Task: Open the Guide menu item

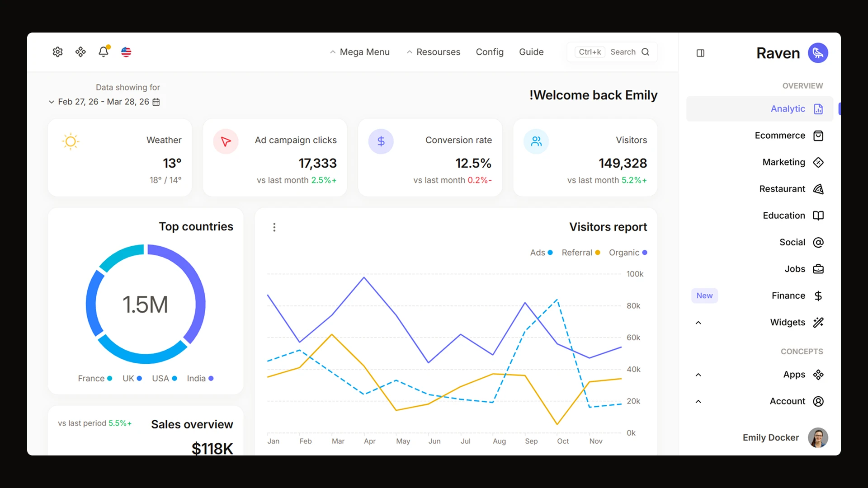Action: tap(531, 52)
